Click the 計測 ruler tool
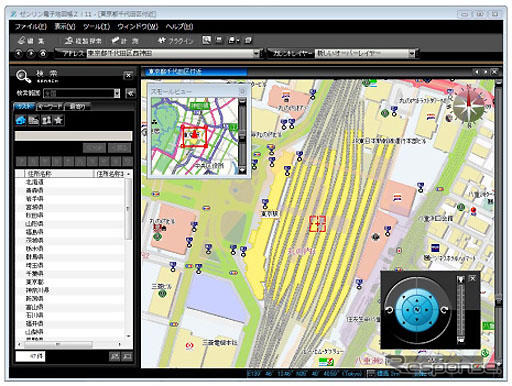 pos(125,41)
